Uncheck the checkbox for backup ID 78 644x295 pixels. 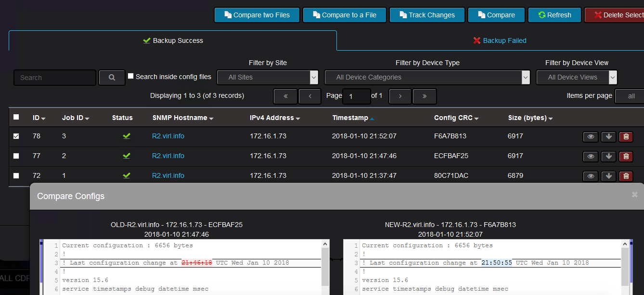pyautogui.click(x=16, y=136)
